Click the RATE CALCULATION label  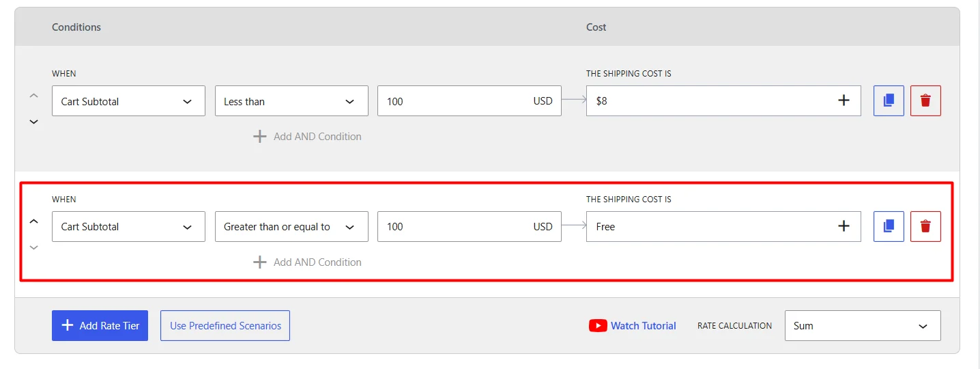point(734,326)
